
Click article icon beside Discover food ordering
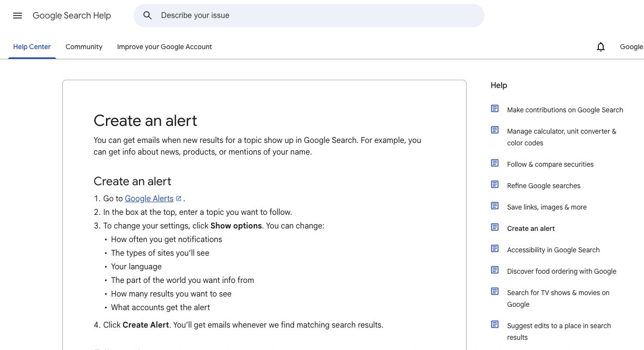495,270
